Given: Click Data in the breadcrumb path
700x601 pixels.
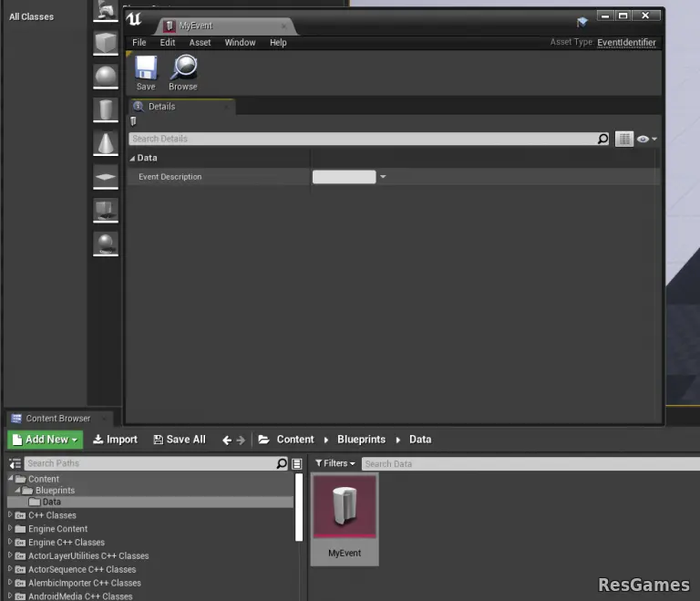Looking at the screenshot, I should [x=420, y=440].
